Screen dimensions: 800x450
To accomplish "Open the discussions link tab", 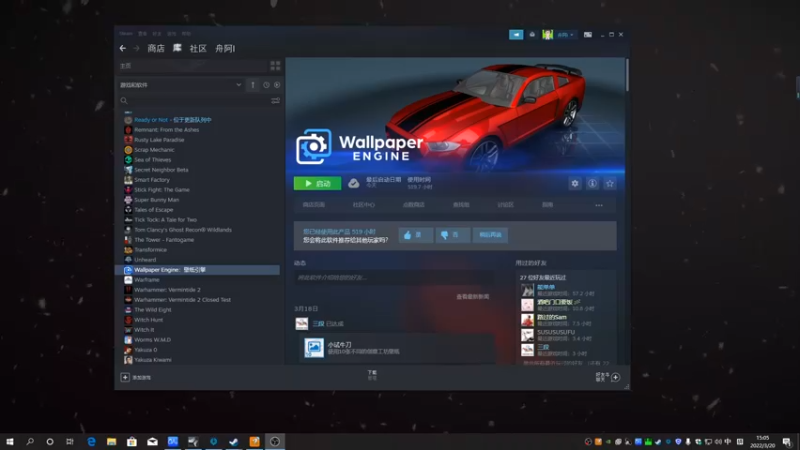I will pos(505,205).
